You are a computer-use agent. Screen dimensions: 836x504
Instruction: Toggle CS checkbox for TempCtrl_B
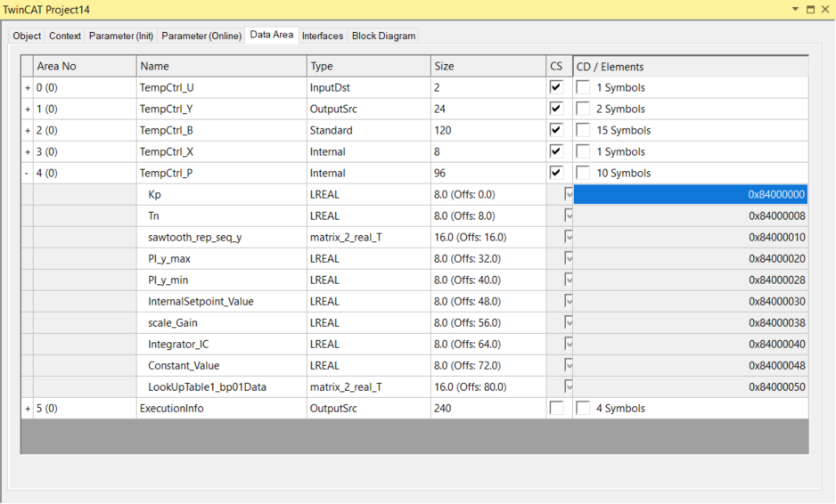pyautogui.click(x=556, y=129)
